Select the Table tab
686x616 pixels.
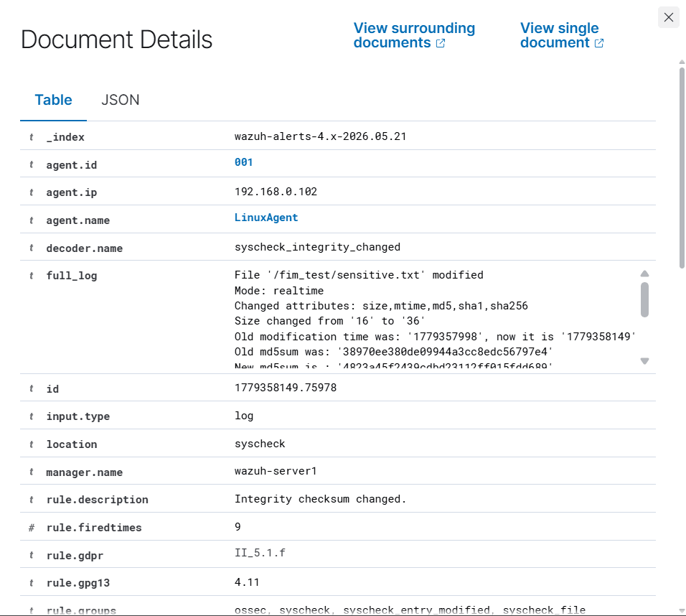pyautogui.click(x=53, y=100)
